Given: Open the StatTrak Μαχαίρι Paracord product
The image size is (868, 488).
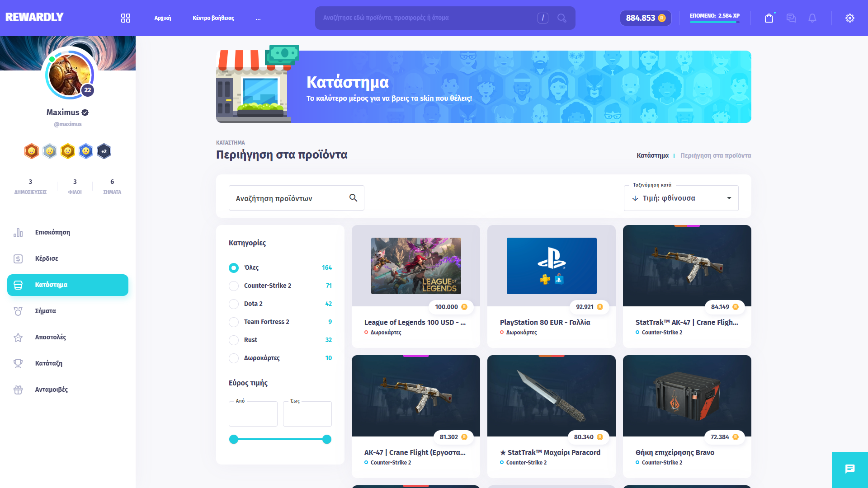Looking at the screenshot, I should tap(552, 417).
